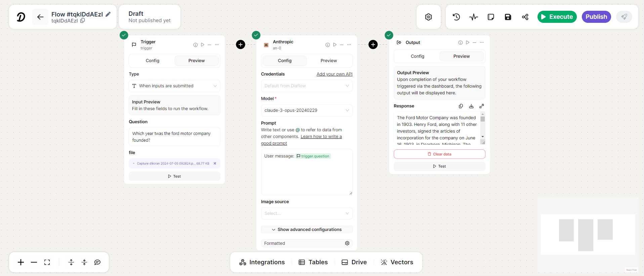Click the activity pulse icon

pos(473,17)
